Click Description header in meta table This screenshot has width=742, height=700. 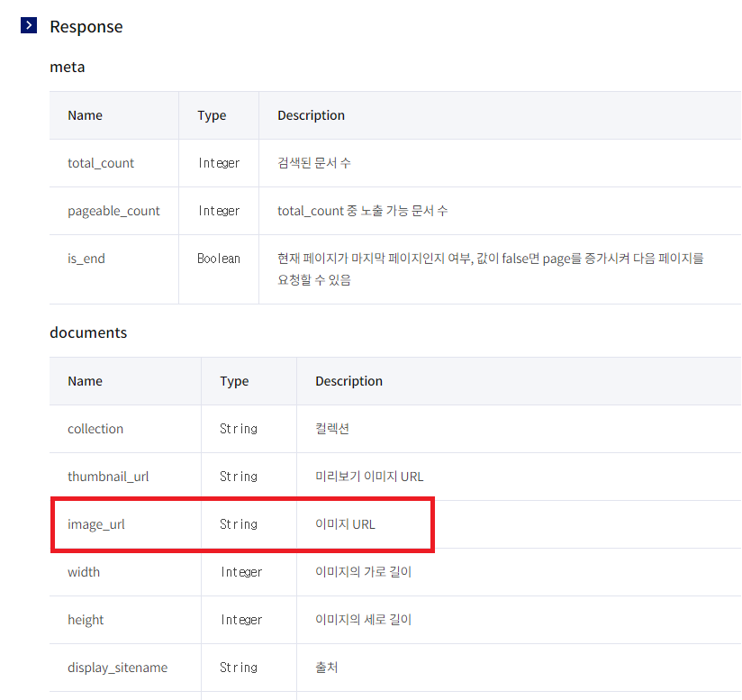click(311, 116)
